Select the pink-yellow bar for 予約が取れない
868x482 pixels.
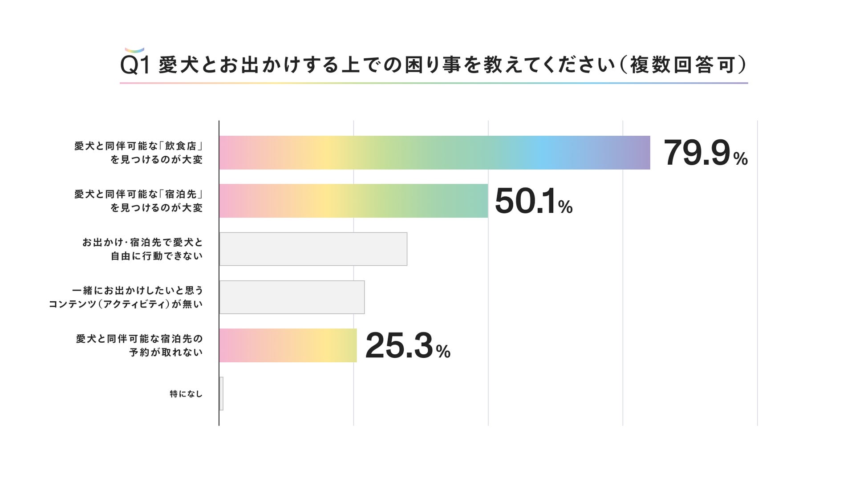coord(288,345)
